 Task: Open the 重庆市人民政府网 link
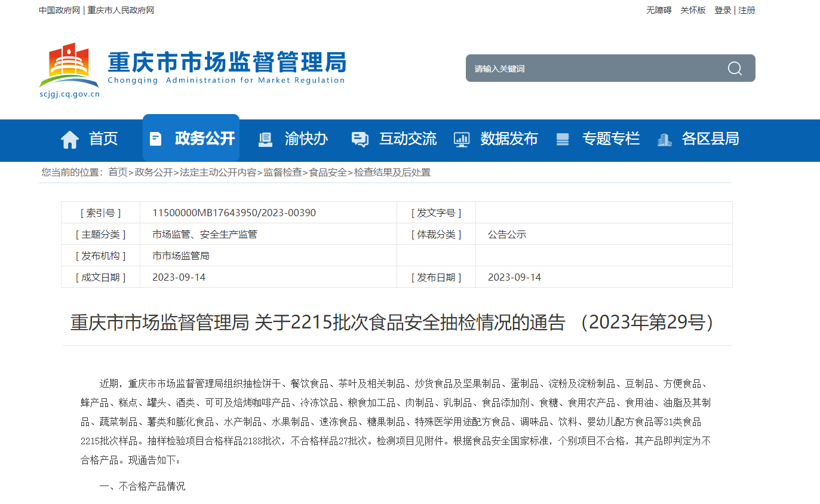[x=121, y=10]
